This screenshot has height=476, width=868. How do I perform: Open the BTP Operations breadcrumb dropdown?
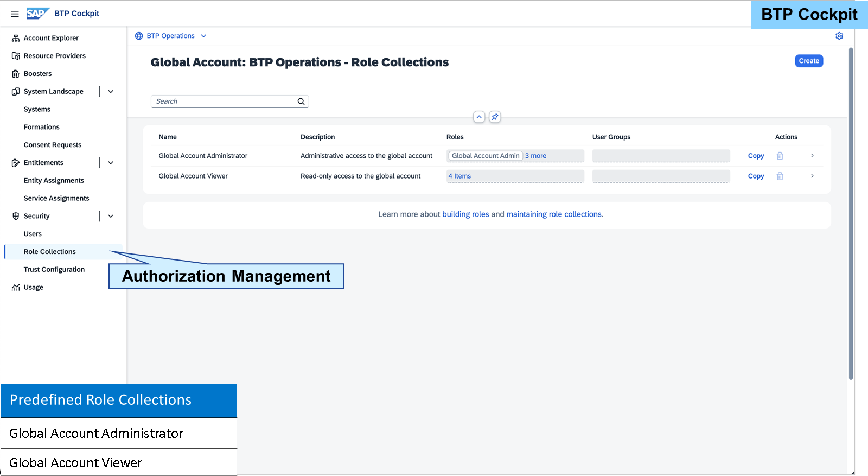click(x=203, y=36)
